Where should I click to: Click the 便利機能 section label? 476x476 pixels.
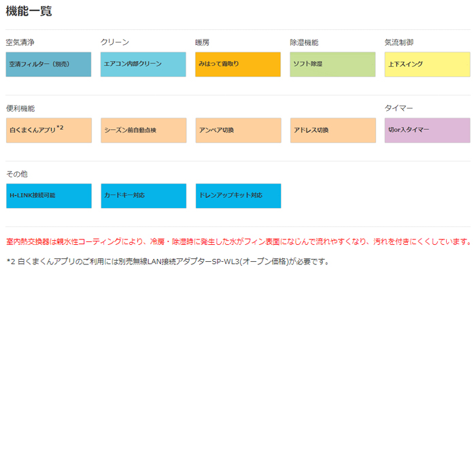(20, 108)
